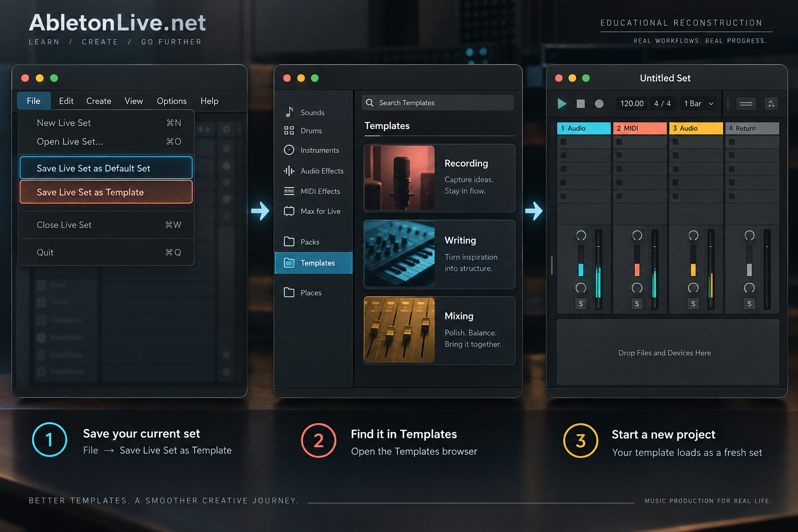Open the Create menu
The image size is (798, 532).
pyautogui.click(x=99, y=101)
